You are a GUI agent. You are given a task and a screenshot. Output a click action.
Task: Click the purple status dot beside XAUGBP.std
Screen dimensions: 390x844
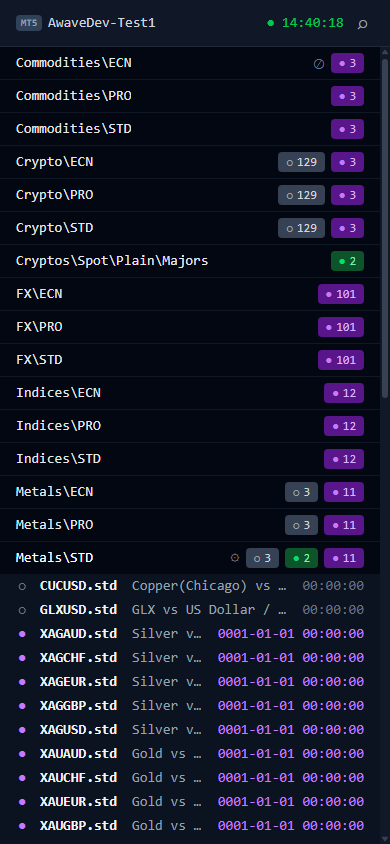tap(22, 826)
